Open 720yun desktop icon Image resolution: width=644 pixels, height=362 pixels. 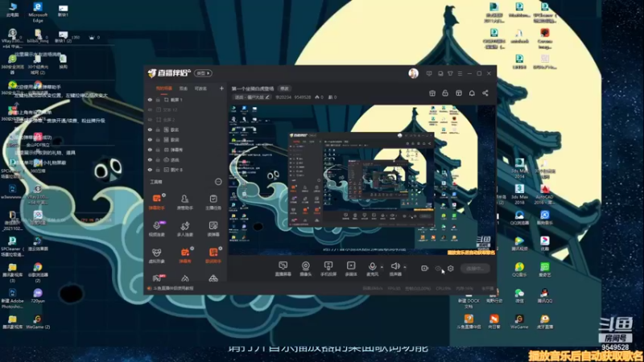(x=38, y=295)
